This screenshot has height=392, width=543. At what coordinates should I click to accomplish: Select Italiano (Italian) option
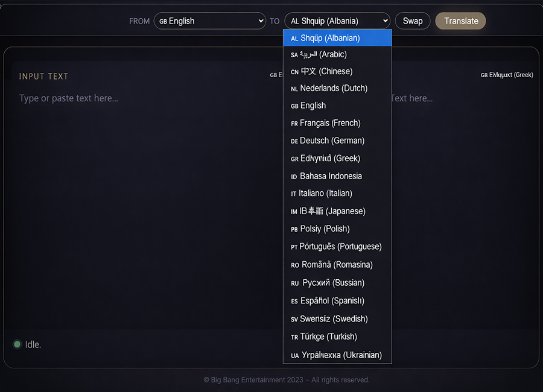(x=337, y=194)
